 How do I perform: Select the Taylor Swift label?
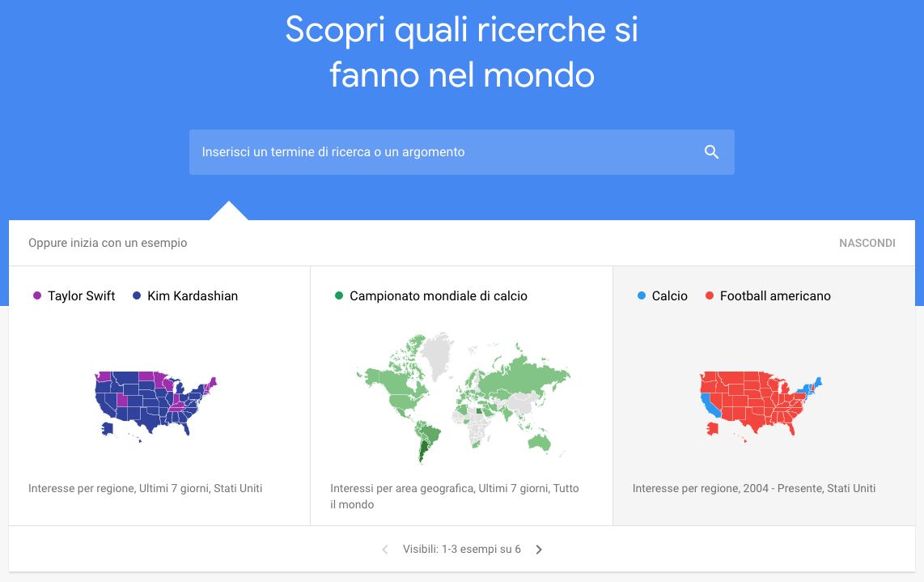click(81, 296)
